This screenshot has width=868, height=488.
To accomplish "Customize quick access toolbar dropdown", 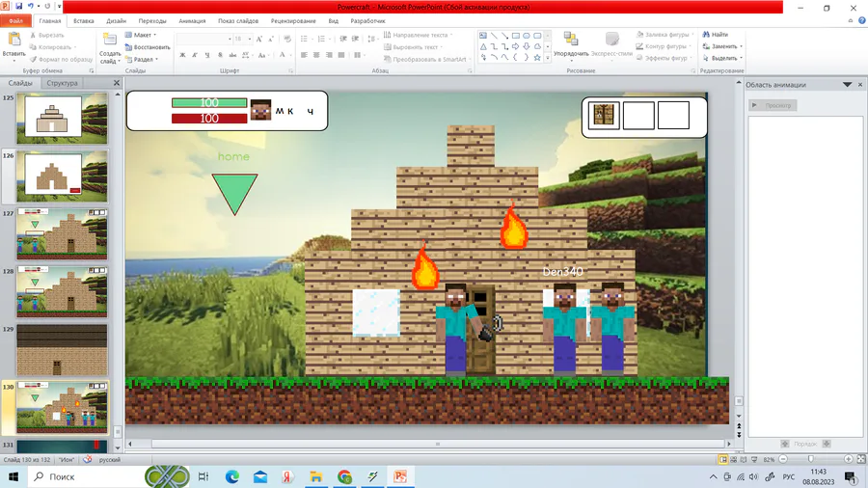I will [59, 6].
